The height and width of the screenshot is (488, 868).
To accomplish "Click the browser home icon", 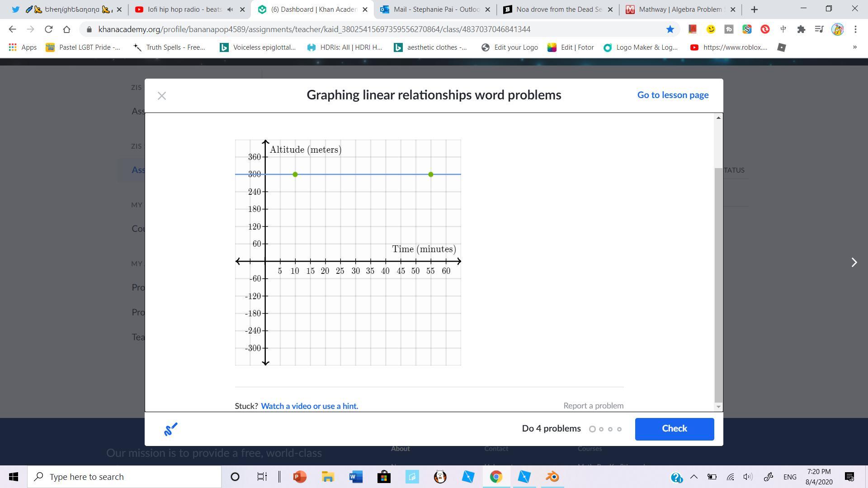I will [67, 29].
